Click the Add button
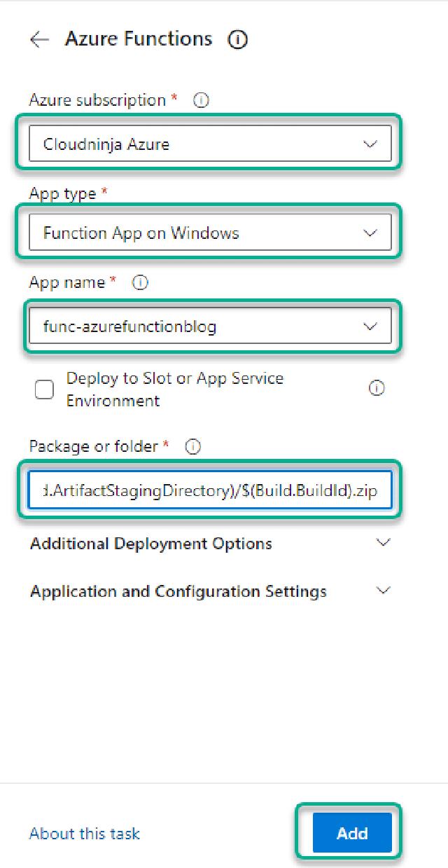 (351, 833)
